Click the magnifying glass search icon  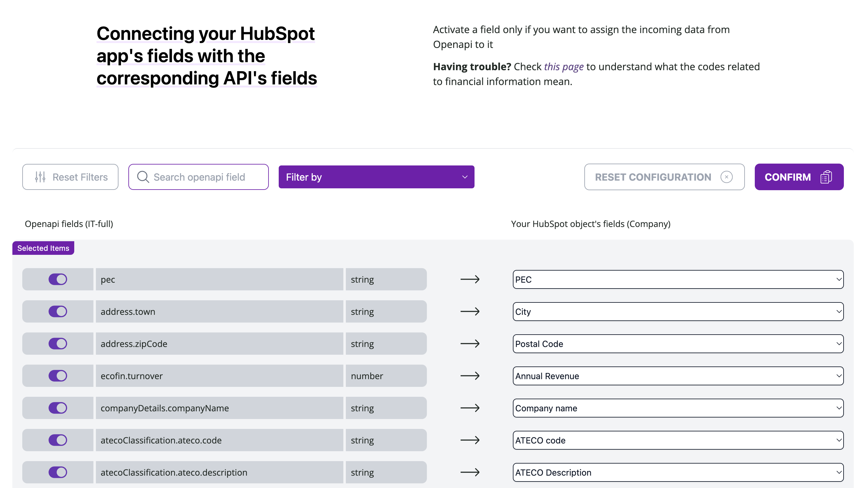coord(143,177)
